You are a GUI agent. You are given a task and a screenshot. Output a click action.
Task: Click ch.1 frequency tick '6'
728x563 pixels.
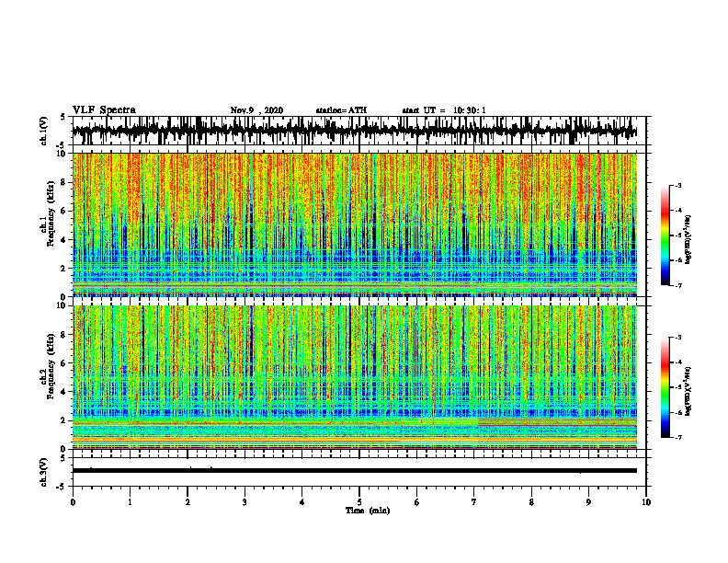64,212
